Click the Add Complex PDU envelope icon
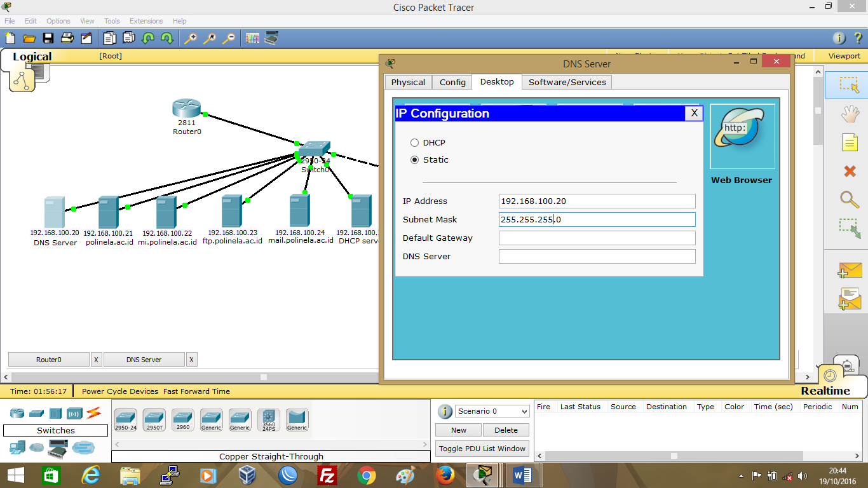 point(850,299)
